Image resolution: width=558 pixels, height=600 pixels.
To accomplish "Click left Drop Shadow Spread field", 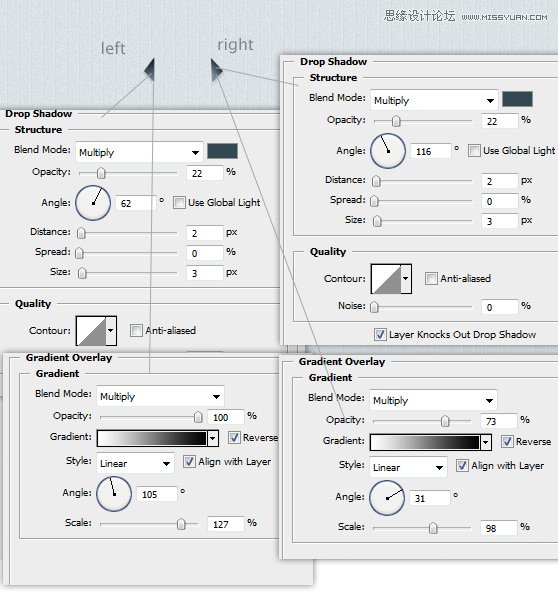I will pos(205,253).
